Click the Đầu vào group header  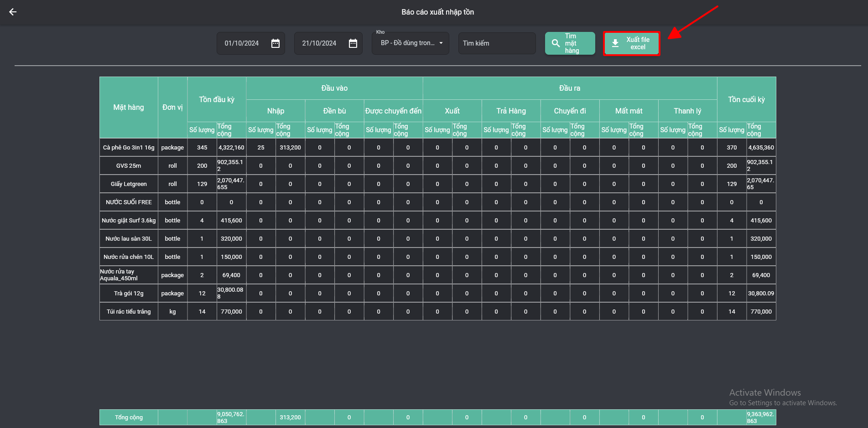tap(334, 88)
